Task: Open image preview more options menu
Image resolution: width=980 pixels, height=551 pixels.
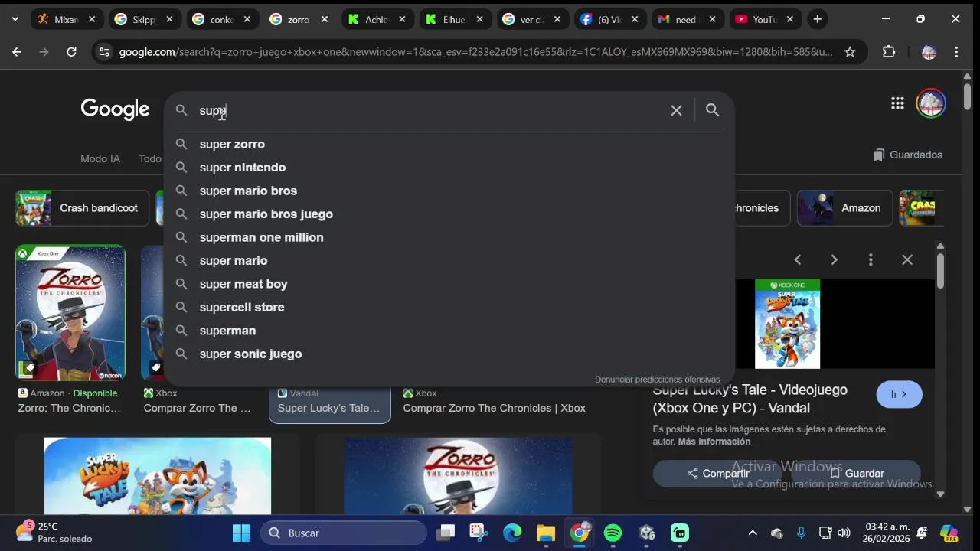Action: pyautogui.click(x=871, y=260)
